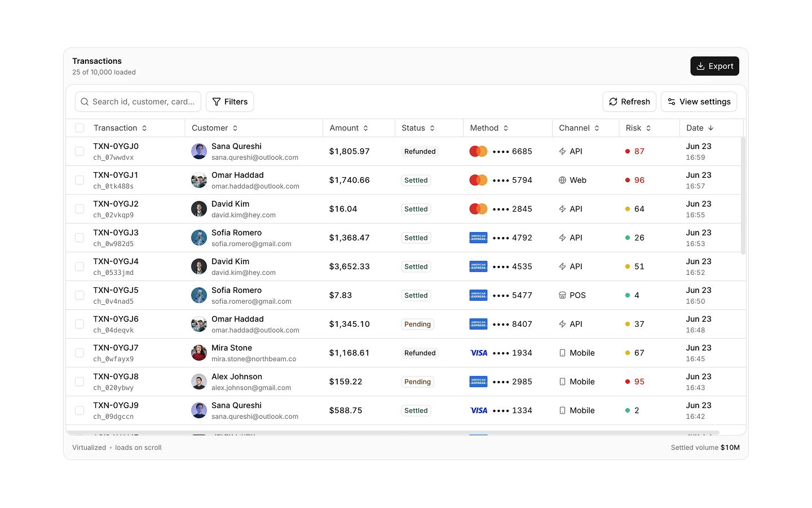
Task: Click the Visa logo for card 1334
Action: pos(479,410)
